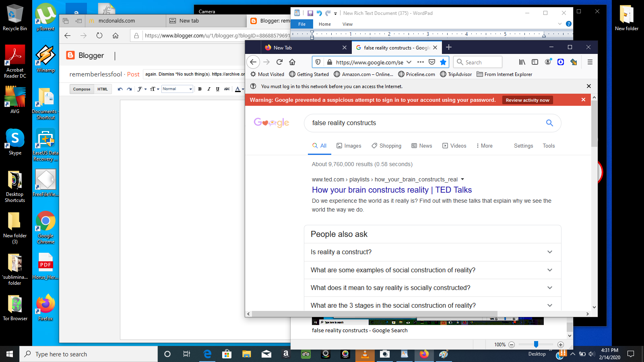The height and width of the screenshot is (362, 644).
Task: Undo in the Blogger editor toolbar
Action: (x=120, y=89)
